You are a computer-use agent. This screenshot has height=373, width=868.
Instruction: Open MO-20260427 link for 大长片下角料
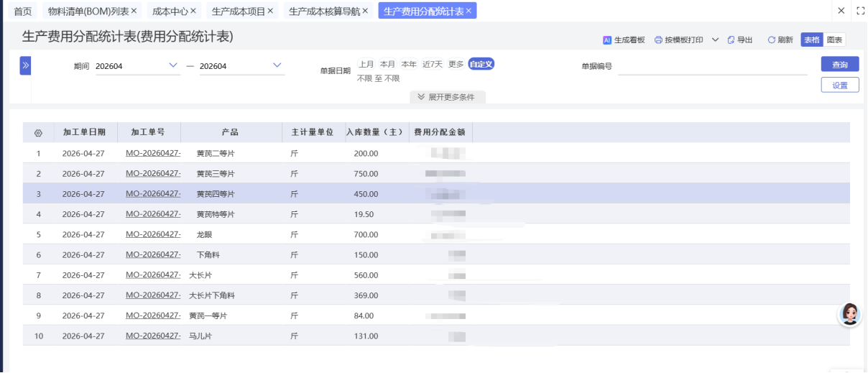pos(153,295)
